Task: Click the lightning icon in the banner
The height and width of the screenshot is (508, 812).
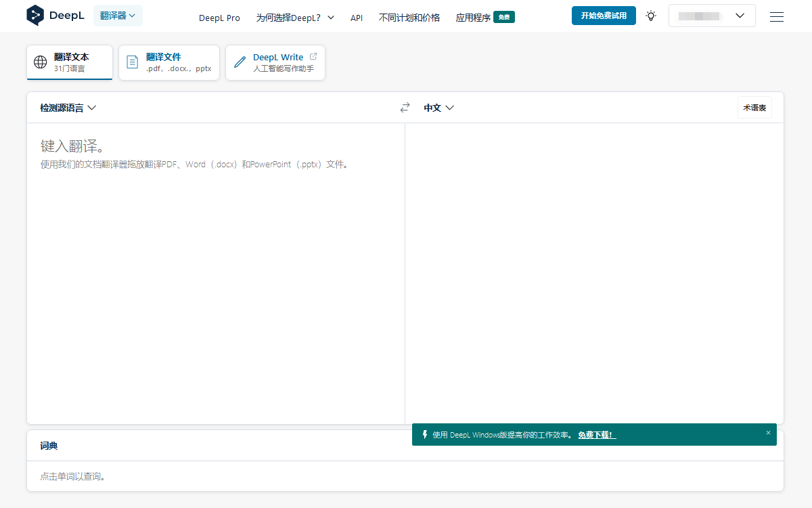Action: (x=425, y=435)
